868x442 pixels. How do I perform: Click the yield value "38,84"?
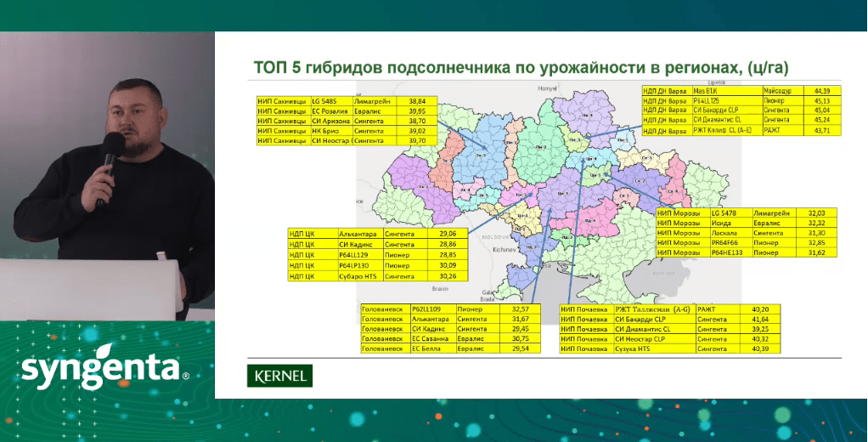pos(417,101)
